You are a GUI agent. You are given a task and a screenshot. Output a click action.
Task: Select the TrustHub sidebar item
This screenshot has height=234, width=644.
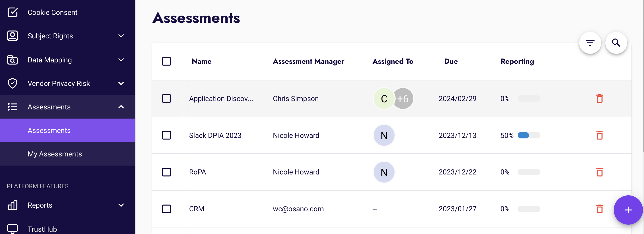point(42,229)
